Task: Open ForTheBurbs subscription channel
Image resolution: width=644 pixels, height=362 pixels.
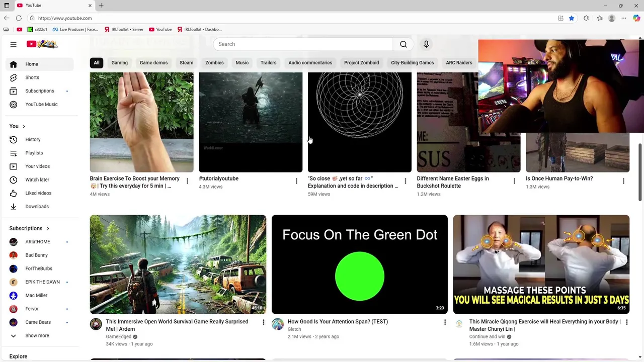Action: pos(40,268)
